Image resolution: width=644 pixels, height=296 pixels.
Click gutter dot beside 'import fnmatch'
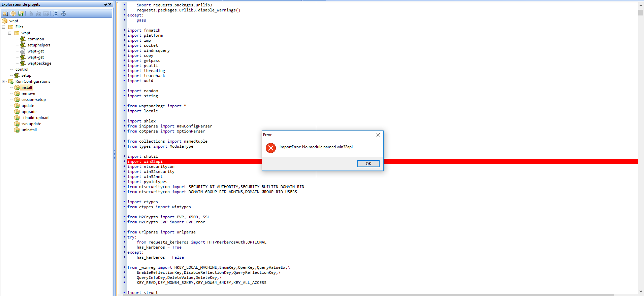tap(124, 30)
